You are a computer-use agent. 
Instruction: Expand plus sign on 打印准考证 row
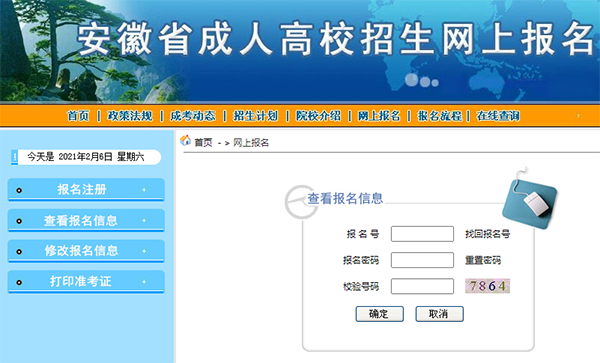144,282
